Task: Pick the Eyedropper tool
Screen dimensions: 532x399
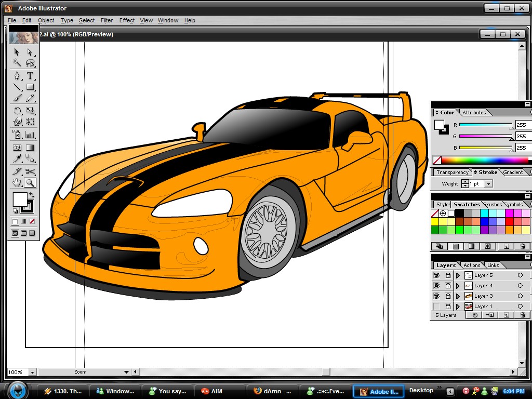Action: coord(17,158)
